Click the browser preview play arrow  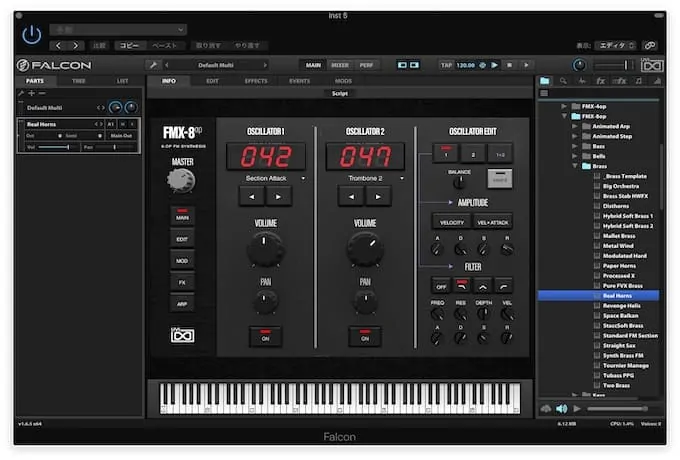tap(577, 408)
